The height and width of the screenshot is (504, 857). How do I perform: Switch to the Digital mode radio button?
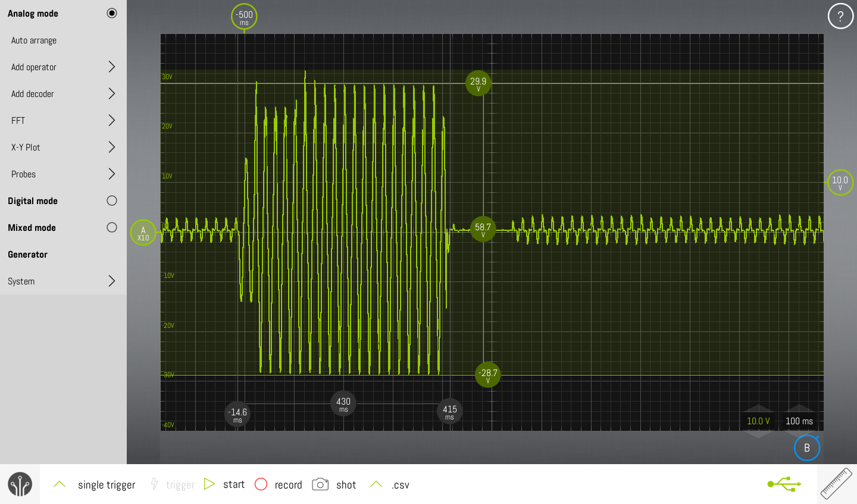click(x=111, y=201)
